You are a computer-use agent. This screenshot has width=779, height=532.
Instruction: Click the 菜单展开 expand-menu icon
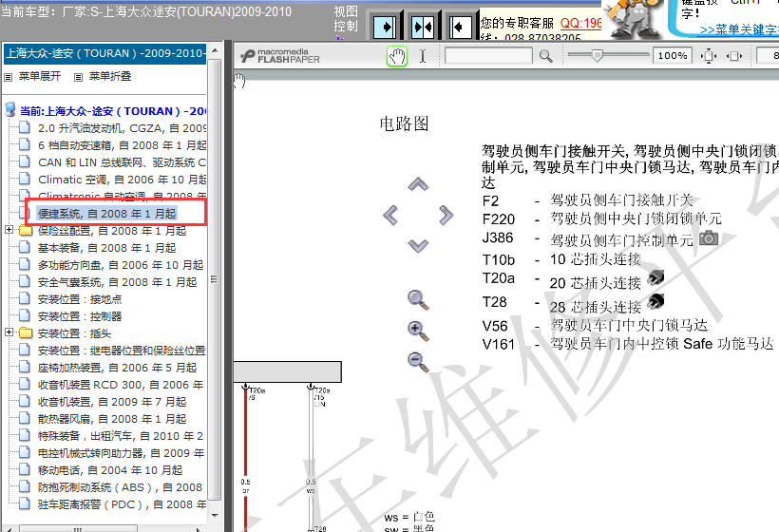click(8, 77)
